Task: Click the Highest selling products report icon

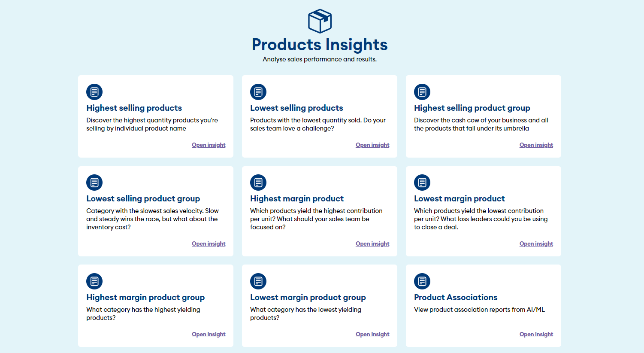Action: tap(94, 92)
